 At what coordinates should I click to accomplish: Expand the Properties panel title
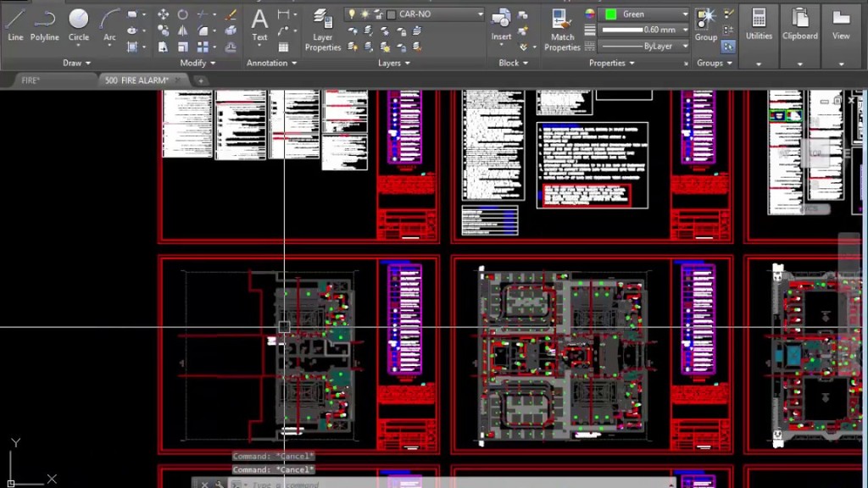tap(612, 63)
